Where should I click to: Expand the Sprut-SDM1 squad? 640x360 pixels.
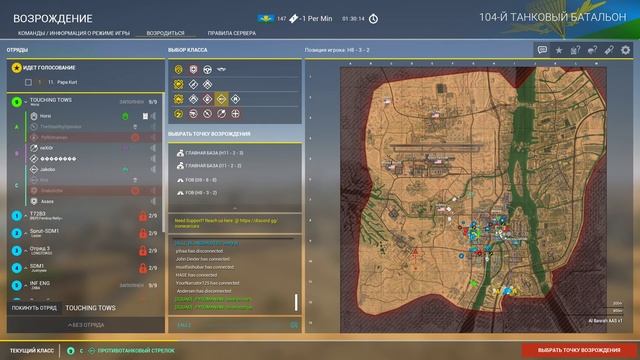pos(26,233)
